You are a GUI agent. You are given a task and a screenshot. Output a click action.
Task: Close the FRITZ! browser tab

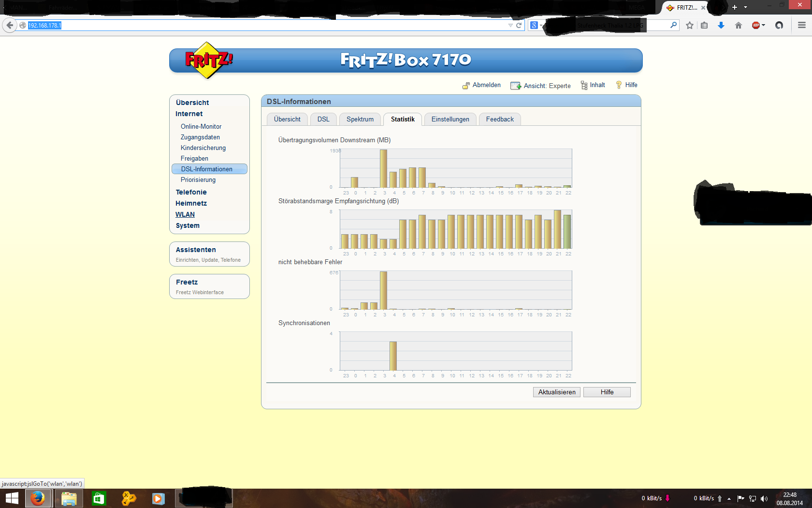point(703,8)
